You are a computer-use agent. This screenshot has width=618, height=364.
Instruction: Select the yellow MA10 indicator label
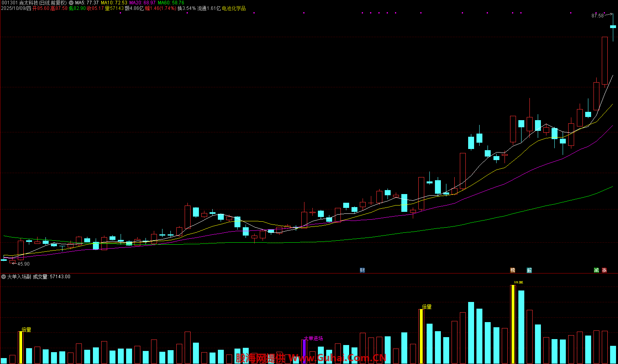tap(114, 3)
